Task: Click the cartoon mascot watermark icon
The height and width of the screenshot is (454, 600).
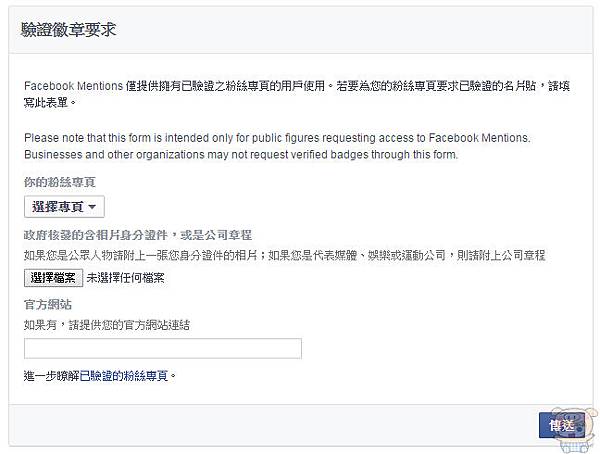Action: (x=576, y=431)
